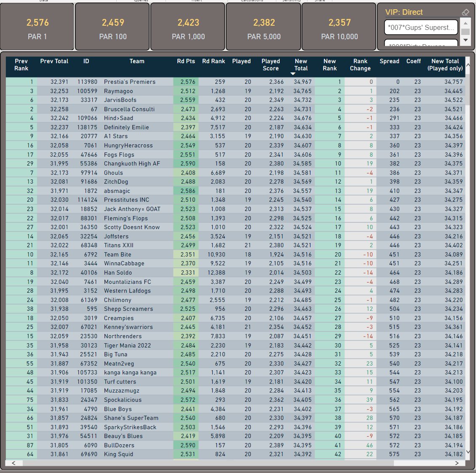Click the table's horizontal scrollbar thumb
The height and width of the screenshot is (473, 476).
pos(208,463)
